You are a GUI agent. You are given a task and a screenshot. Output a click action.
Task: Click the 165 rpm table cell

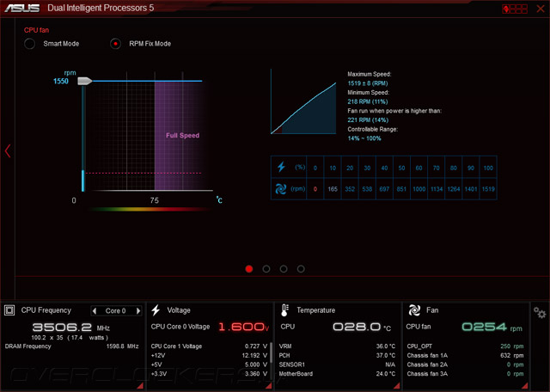333,189
